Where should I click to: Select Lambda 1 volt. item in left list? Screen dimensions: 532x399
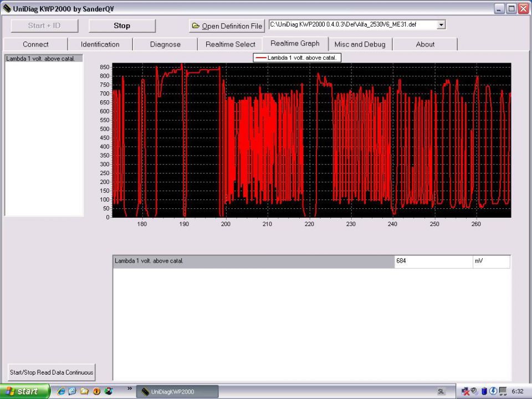(44, 59)
